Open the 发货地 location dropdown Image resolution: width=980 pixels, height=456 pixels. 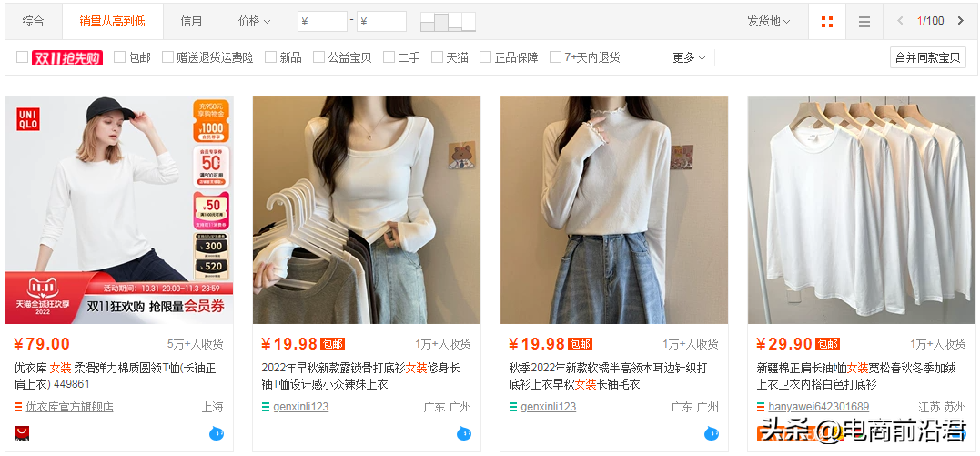click(x=768, y=21)
